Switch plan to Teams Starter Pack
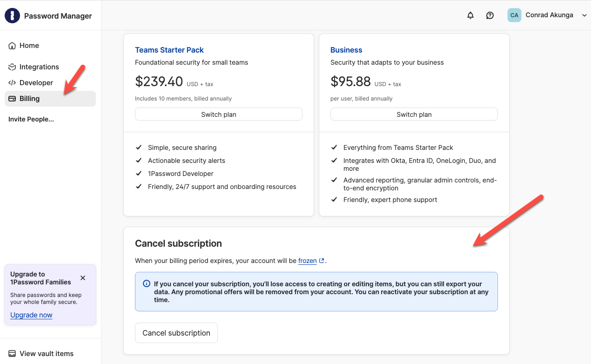The width and height of the screenshot is (591, 364). [x=219, y=115]
